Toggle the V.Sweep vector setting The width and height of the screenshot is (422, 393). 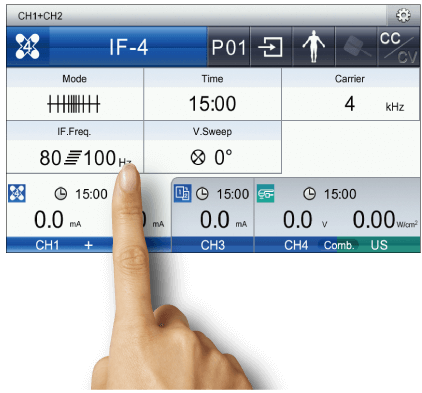[x=213, y=147]
